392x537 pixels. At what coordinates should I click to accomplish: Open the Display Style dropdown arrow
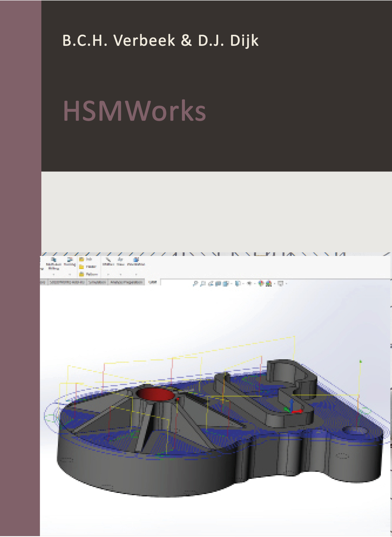(243, 283)
